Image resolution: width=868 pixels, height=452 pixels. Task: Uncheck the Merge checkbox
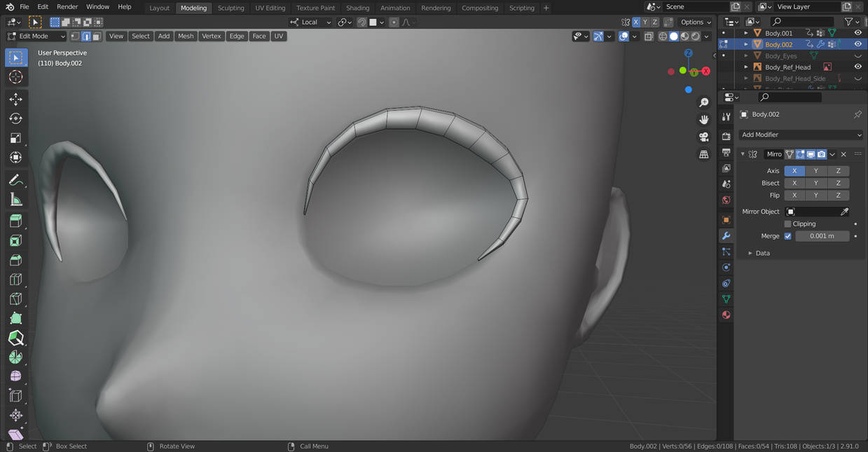click(x=787, y=236)
